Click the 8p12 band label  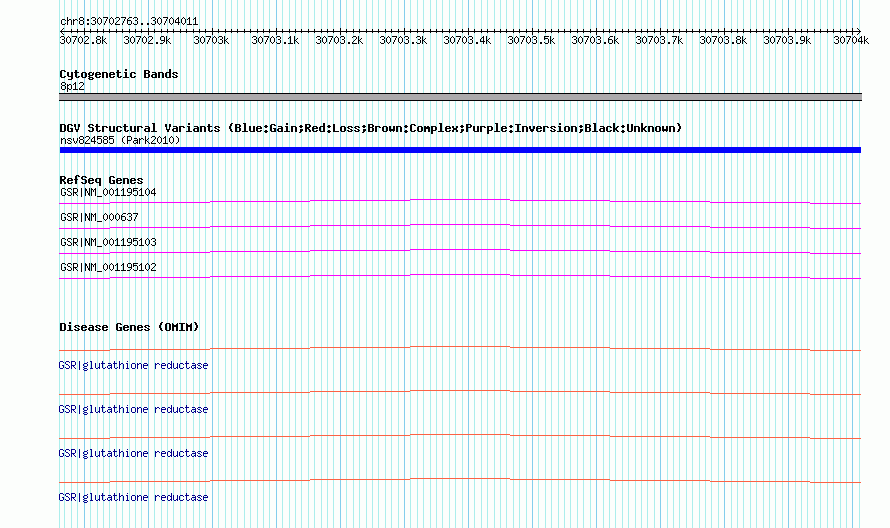tap(72, 86)
